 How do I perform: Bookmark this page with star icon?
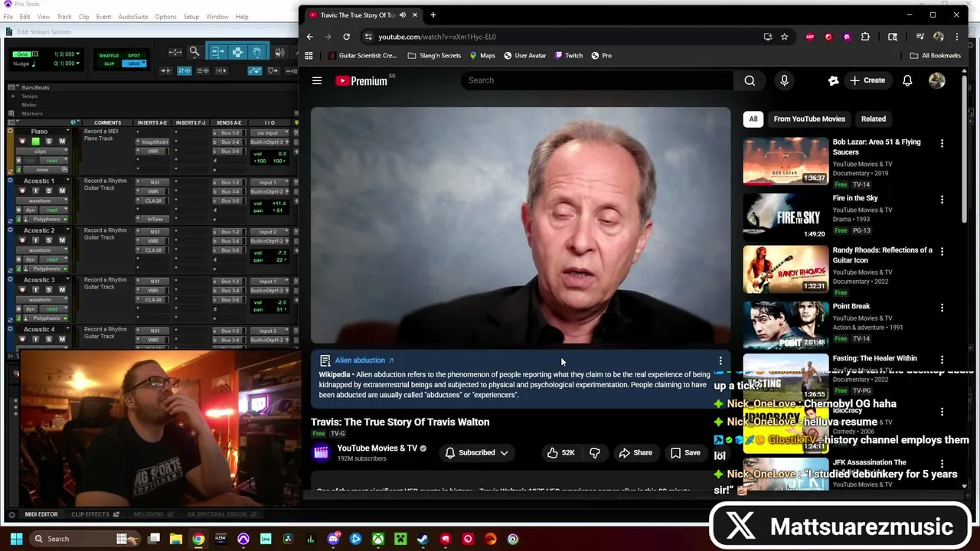pyautogui.click(x=784, y=37)
